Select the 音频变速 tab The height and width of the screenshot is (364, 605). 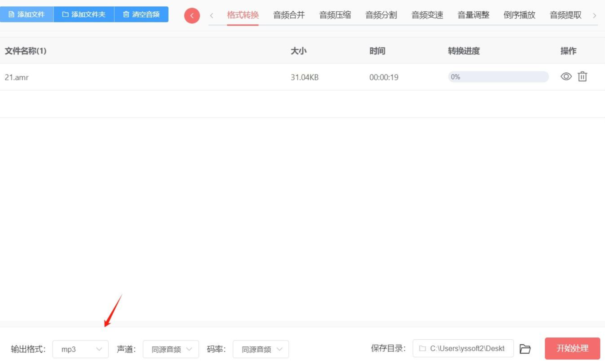(x=427, y=15)
